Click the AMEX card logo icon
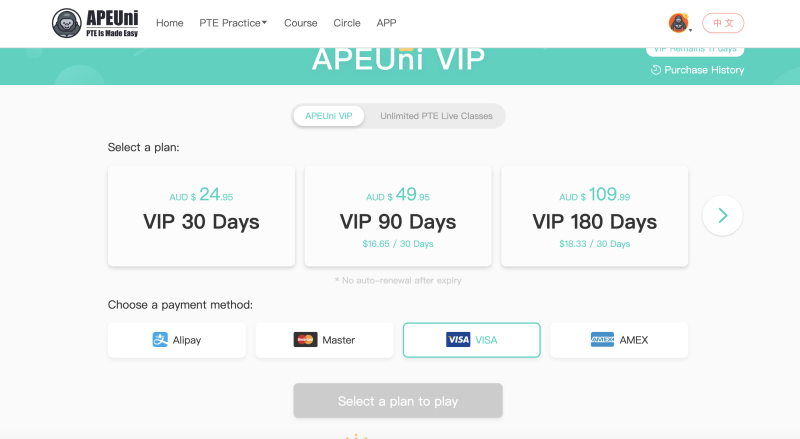 602,339
